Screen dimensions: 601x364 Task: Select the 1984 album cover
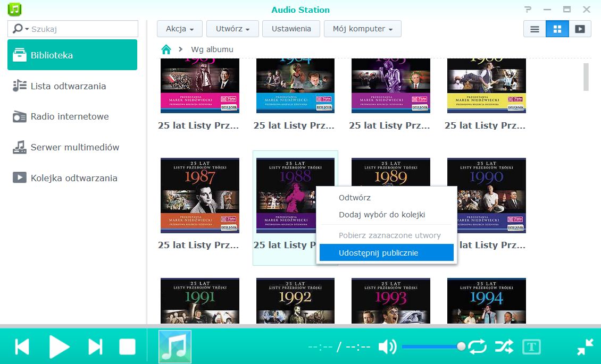[295, 86]
